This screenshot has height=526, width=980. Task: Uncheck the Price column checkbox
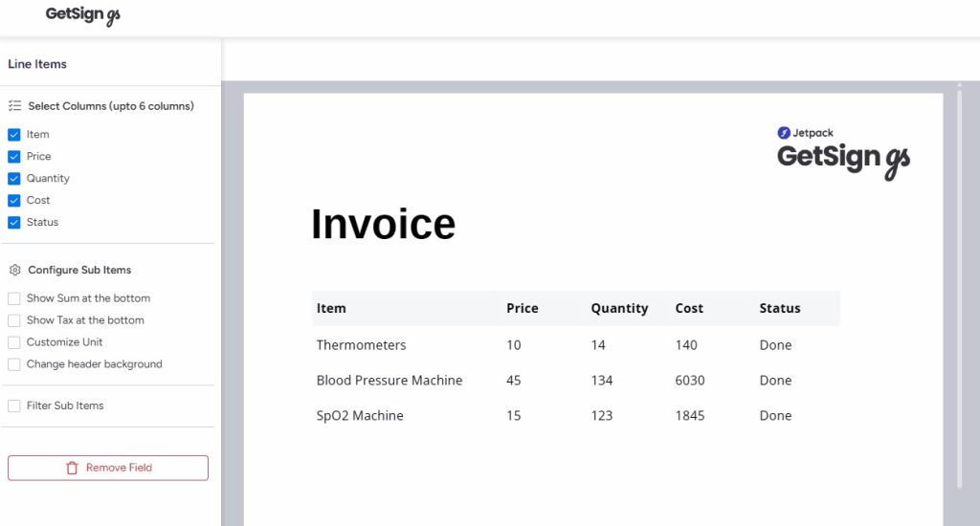coord(14,157)
